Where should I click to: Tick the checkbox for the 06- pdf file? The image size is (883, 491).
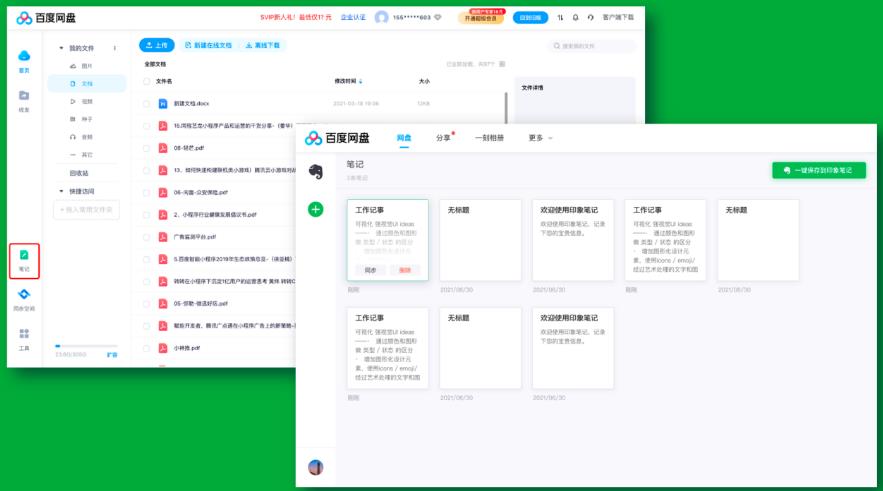pos(146,193)
